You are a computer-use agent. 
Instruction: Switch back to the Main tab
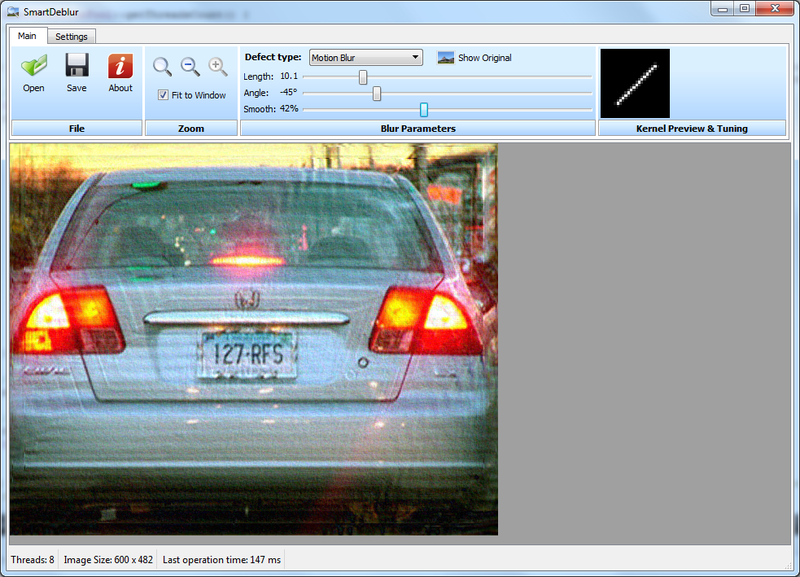[x=26, y=35]
